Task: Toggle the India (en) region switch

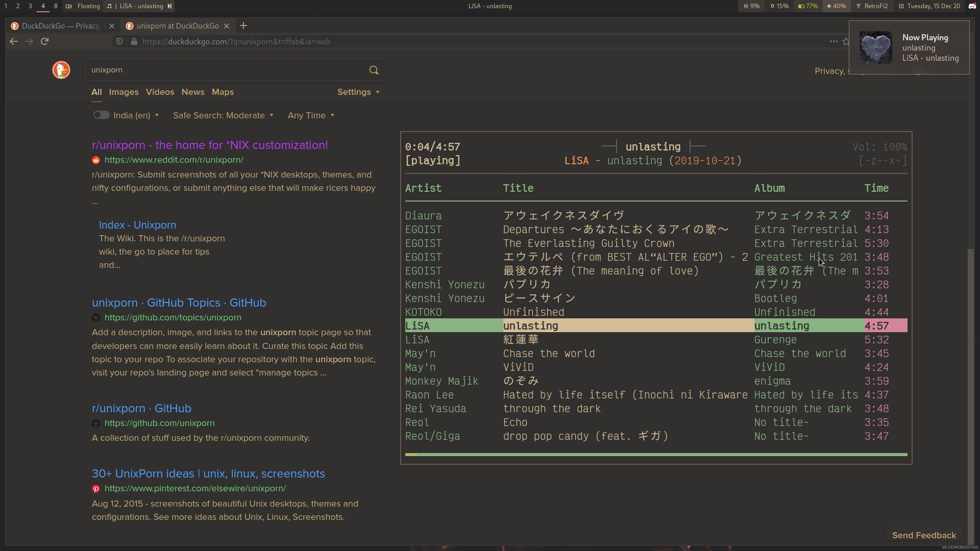Action: tap(101, 115)
